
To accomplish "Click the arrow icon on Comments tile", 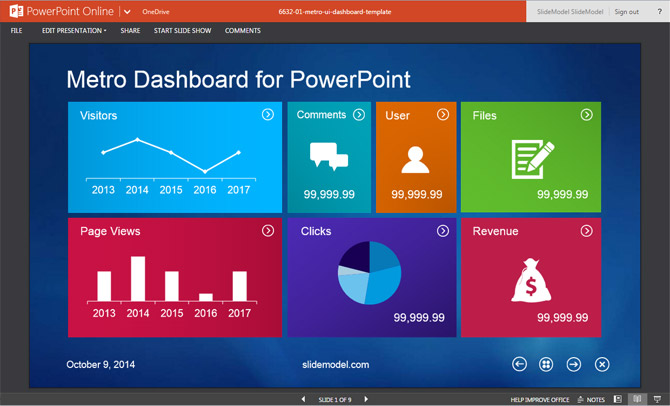I will (x=359, y=115).
